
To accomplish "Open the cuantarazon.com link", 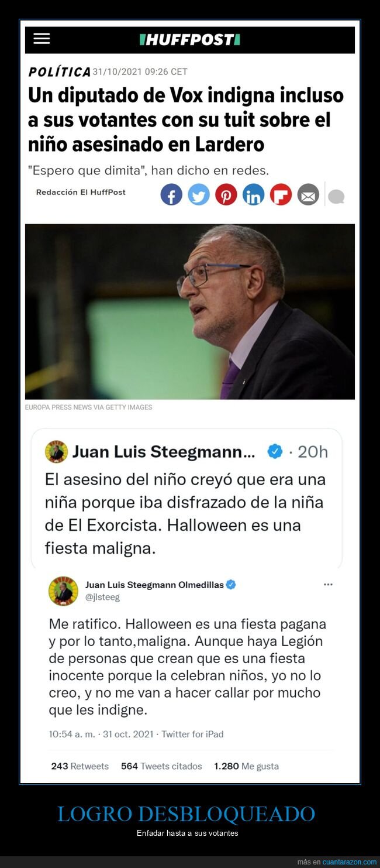I will pos(349,862).
